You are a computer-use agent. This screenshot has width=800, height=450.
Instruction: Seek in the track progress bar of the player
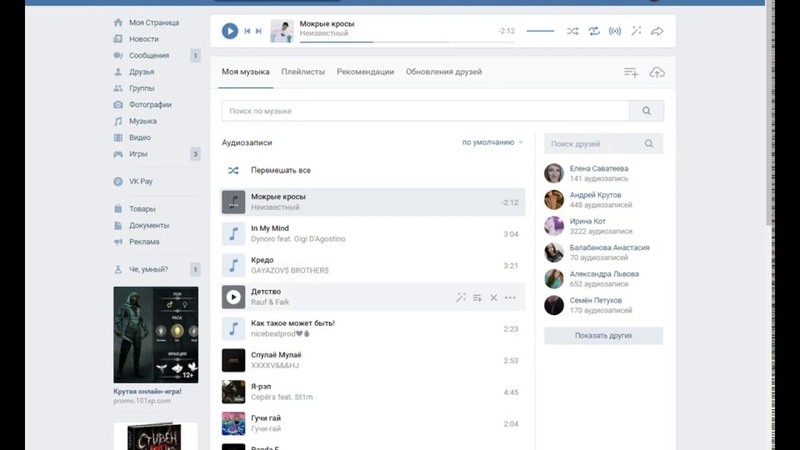tap(407, 42)
